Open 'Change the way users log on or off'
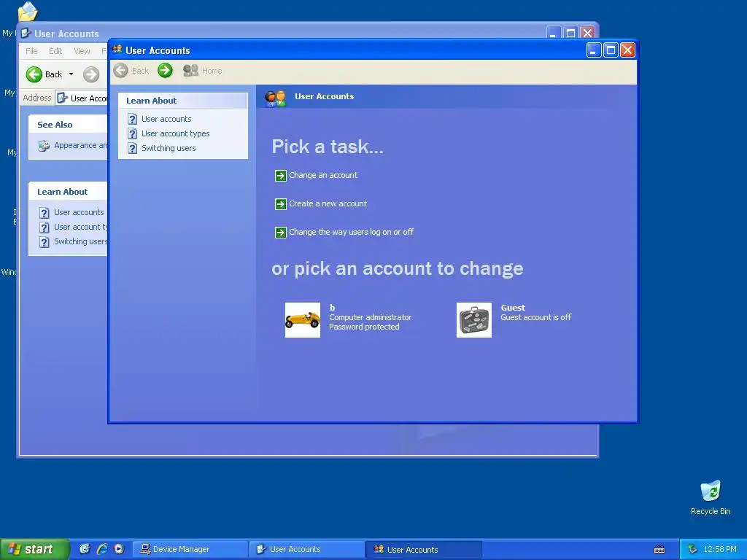747x560 pixels. (x=351, y=232)
